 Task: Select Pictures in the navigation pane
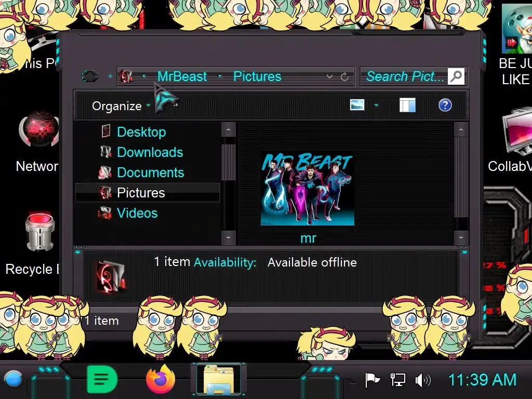[x=147, y=193]
